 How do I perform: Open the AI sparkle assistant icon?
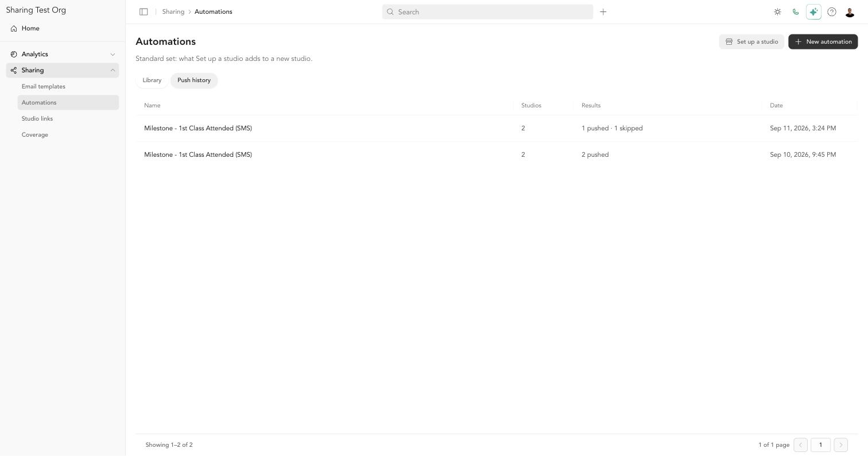(x=813, y=11)
